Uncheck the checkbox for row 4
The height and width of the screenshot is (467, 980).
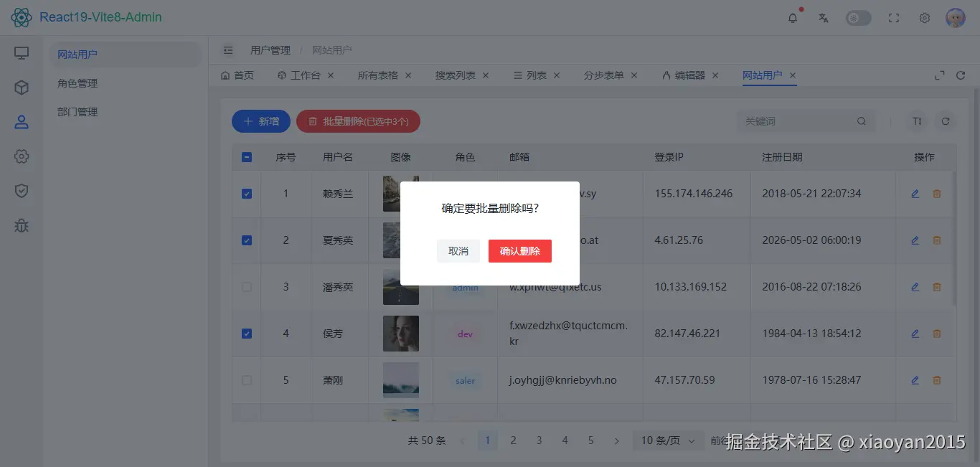pos(247,334)
